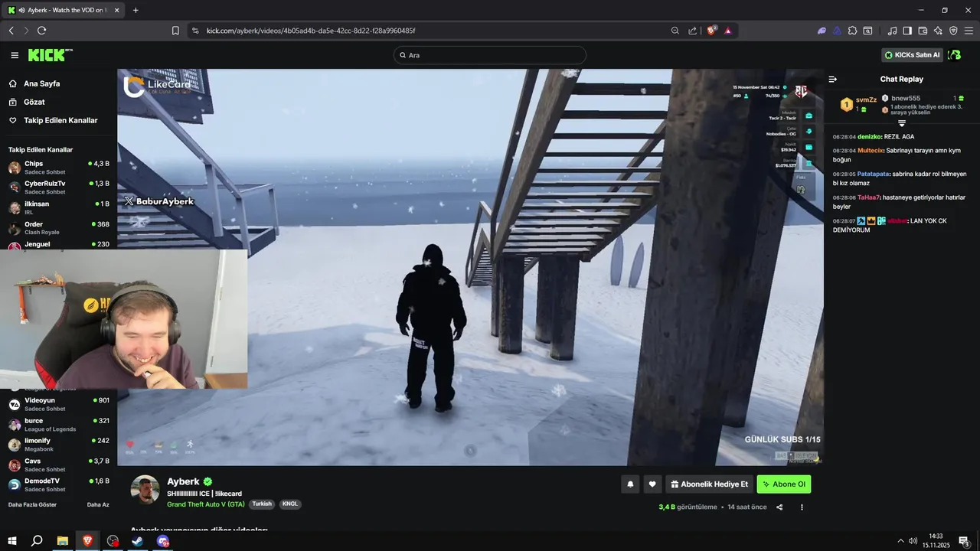Viewport: 980px width, 551px height.
Task: Follow Ayberk with the heart button
Action: 652,484
